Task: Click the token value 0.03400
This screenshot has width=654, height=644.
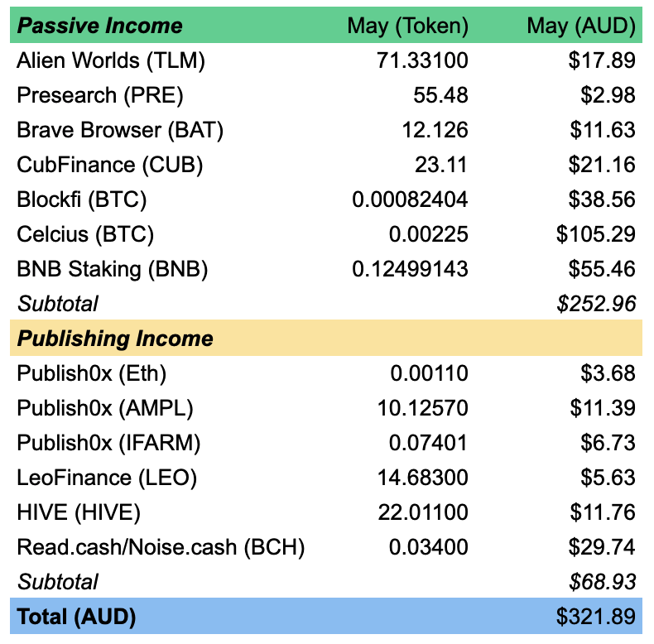Action: click(x=428, y=547)
